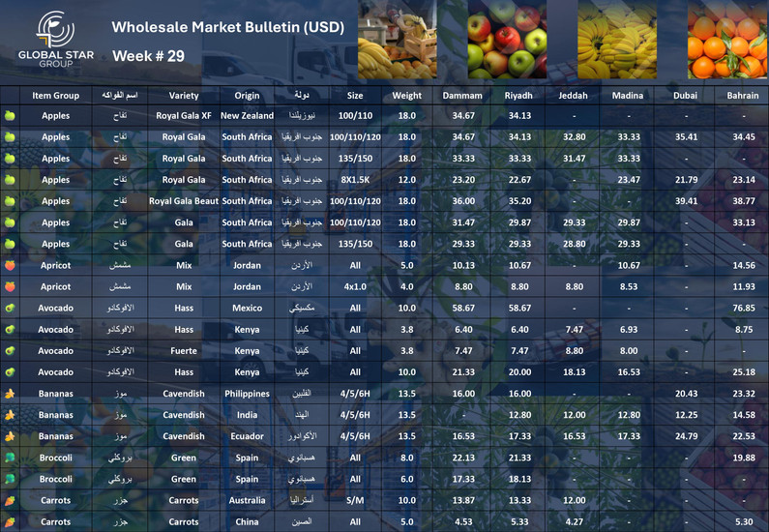769x532 pixels.
Task: Select Dammam price 36.00
Action: [463, 201]
